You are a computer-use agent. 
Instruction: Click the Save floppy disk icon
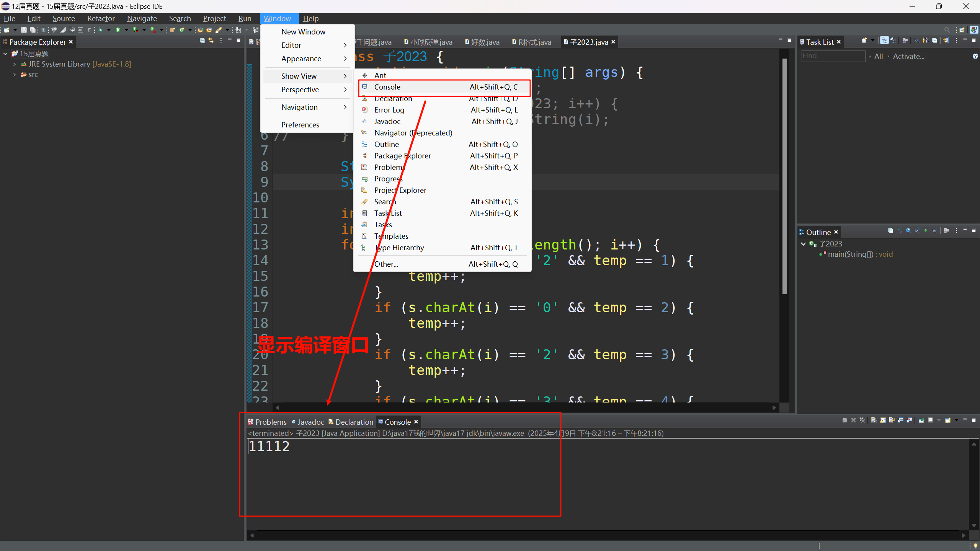pyautogui.click(x=24, y=30)
